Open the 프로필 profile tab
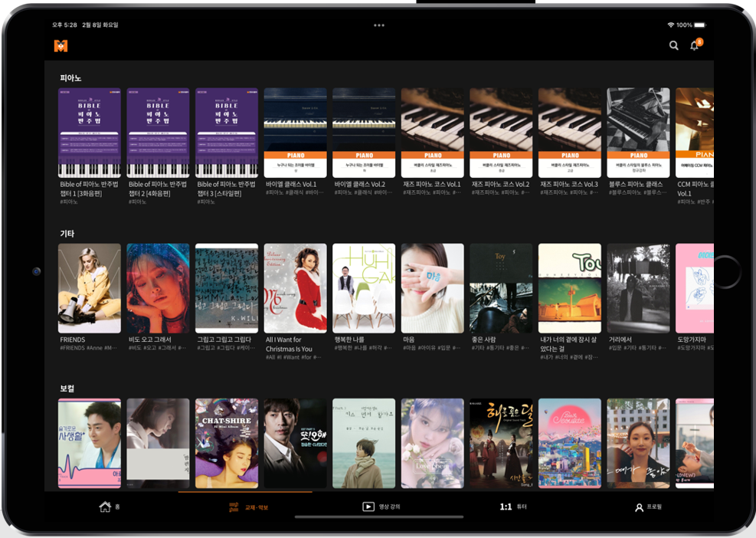Screen dimensions: 756x538 click(x=648, y=507)
